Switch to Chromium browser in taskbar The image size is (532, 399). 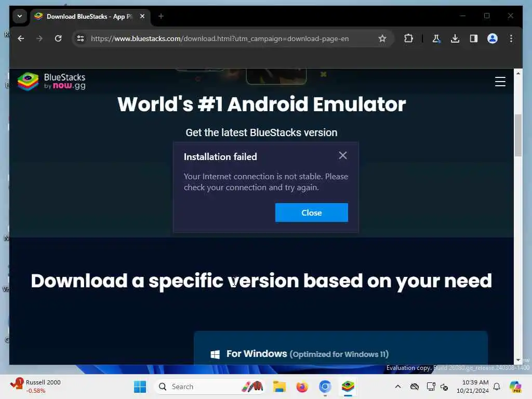tap(325, 387)
